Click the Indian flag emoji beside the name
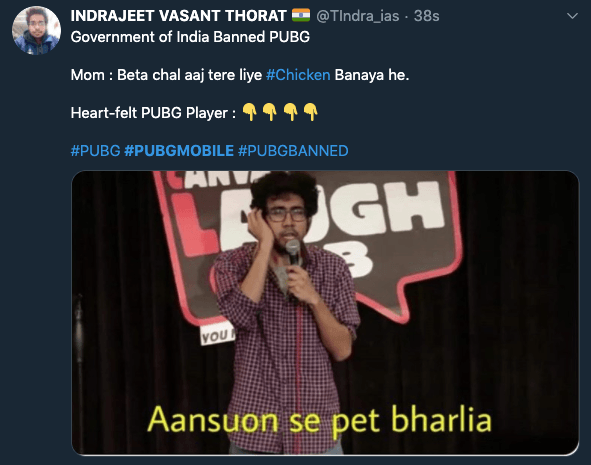 [301, 15]
